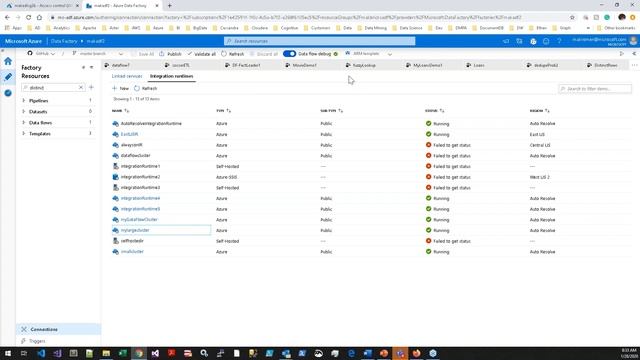Open Chrome from Windows taskbar
This screenshot has height=360, width=640.
point(139,353)
